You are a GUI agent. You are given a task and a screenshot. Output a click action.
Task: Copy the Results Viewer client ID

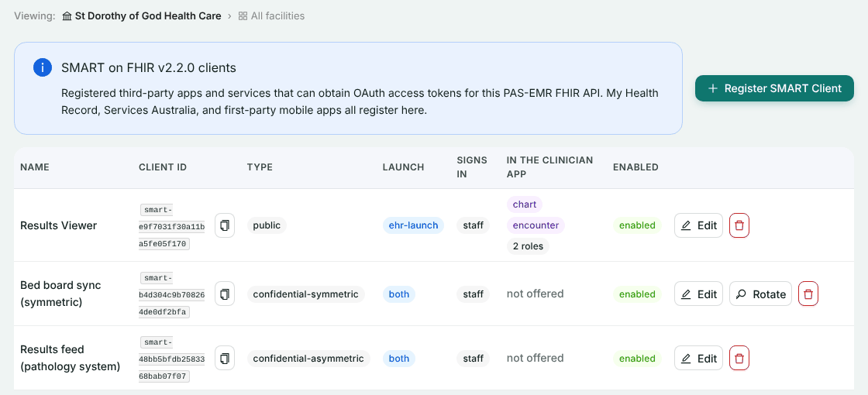[x=225, y=225]
